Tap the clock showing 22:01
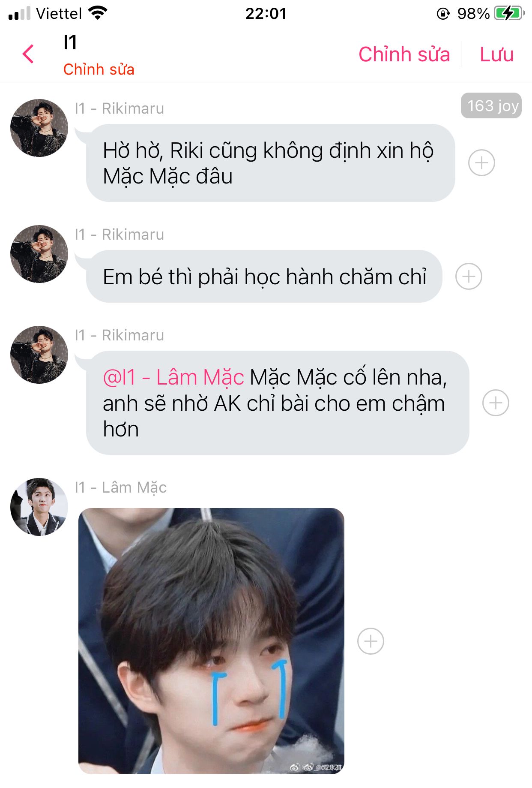 click(x=266, y=13)
